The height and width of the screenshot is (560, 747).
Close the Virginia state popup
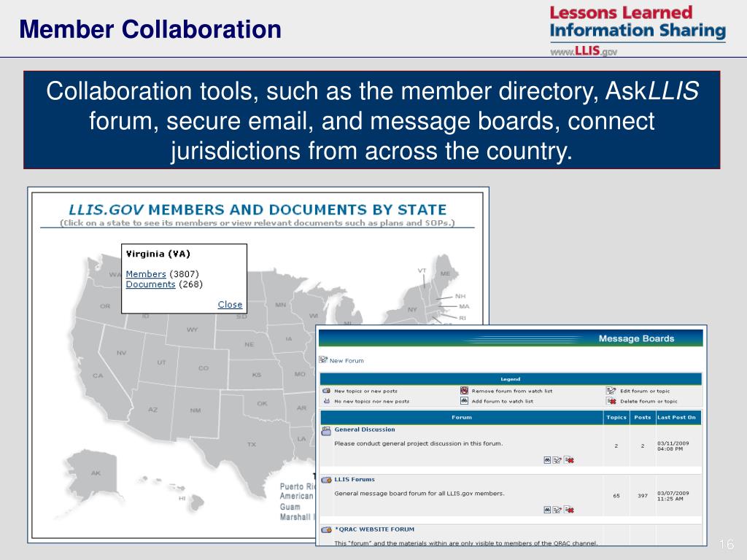pos(230,304)
